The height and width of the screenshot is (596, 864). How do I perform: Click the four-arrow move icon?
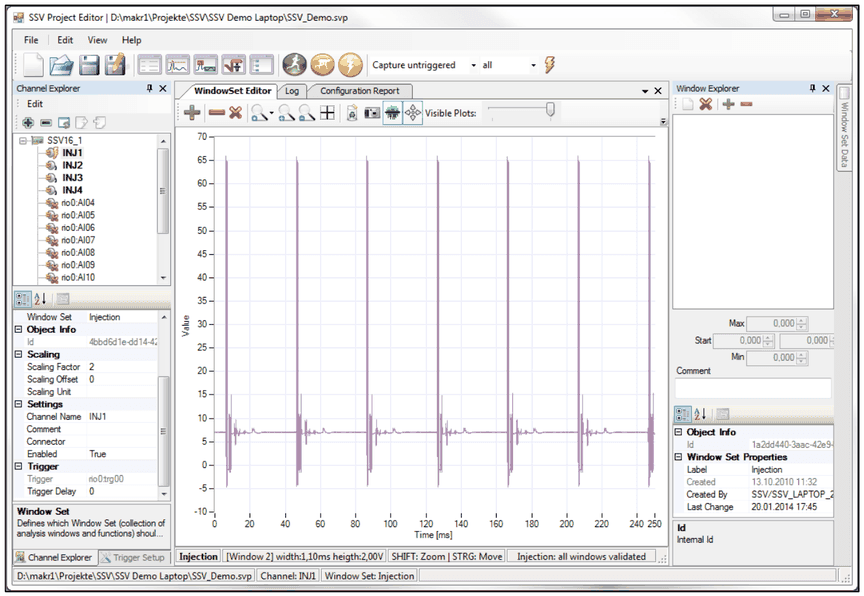(413, 113)
